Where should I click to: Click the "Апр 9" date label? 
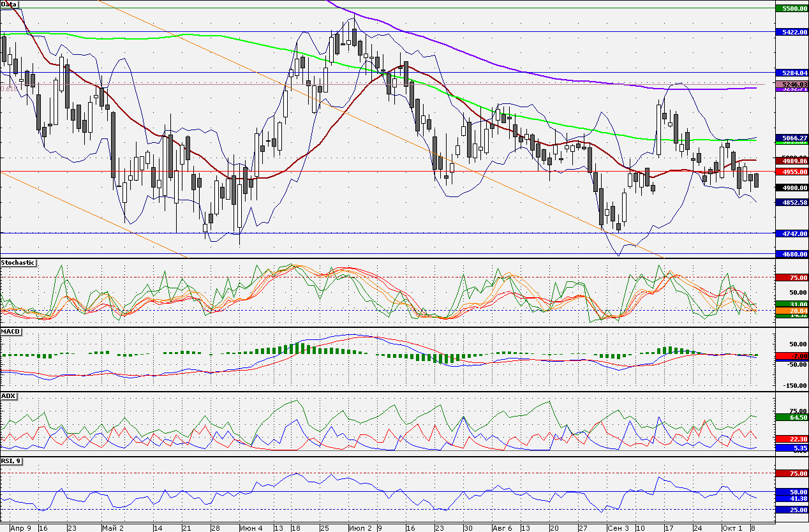21,528
